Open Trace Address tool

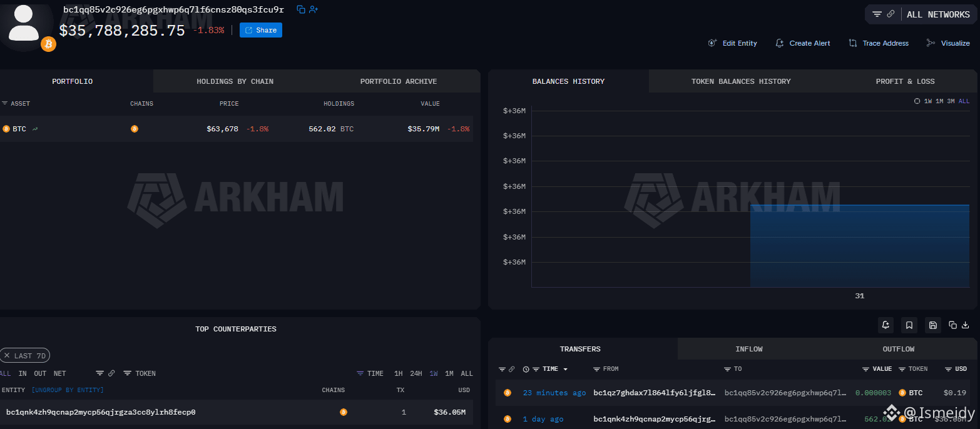(879, 43)
